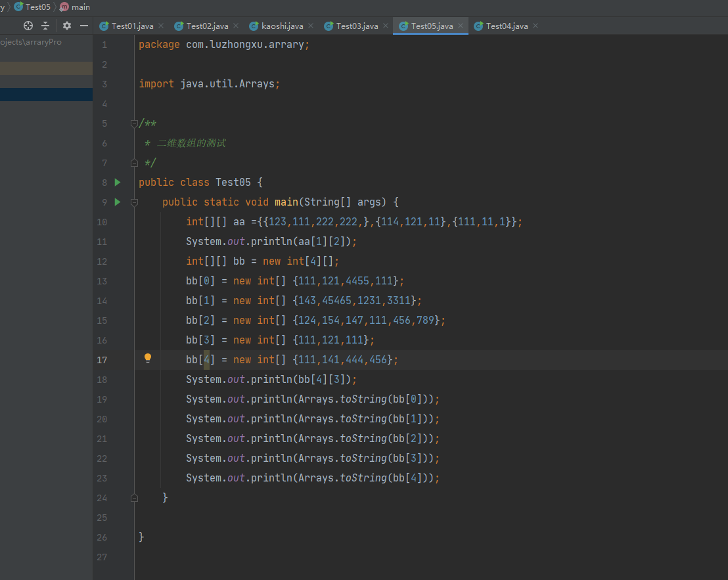
Task: Click the Chinese comment text on line 6
Action: 191,143
